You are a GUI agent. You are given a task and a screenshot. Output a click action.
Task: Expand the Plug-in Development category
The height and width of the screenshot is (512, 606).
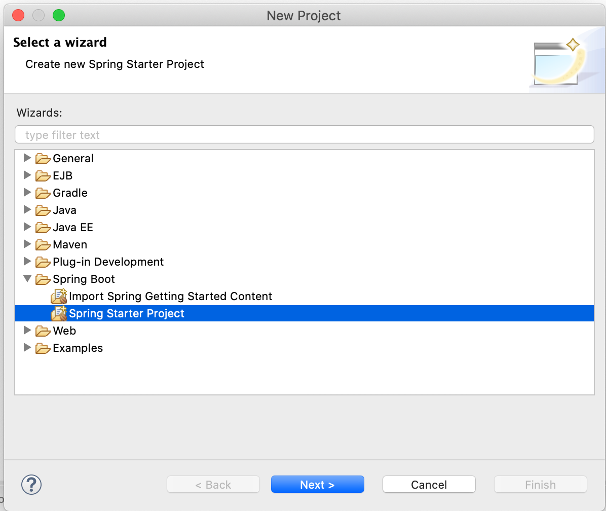pos(28,262)
